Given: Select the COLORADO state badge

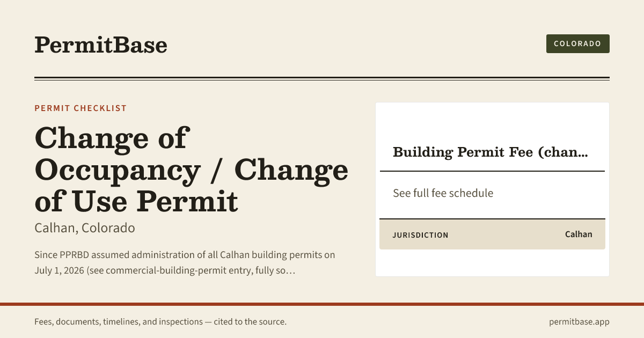Looking at the screenshot, I should (577, 43).
